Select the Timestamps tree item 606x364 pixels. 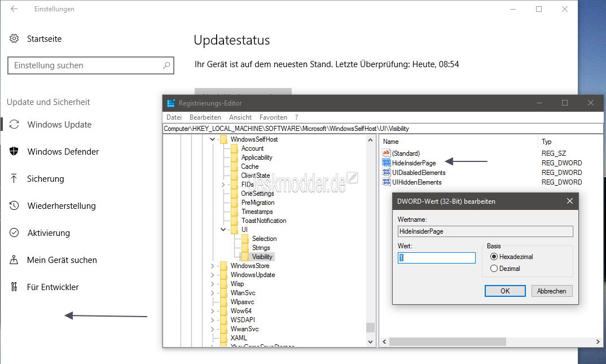(257, 212)
